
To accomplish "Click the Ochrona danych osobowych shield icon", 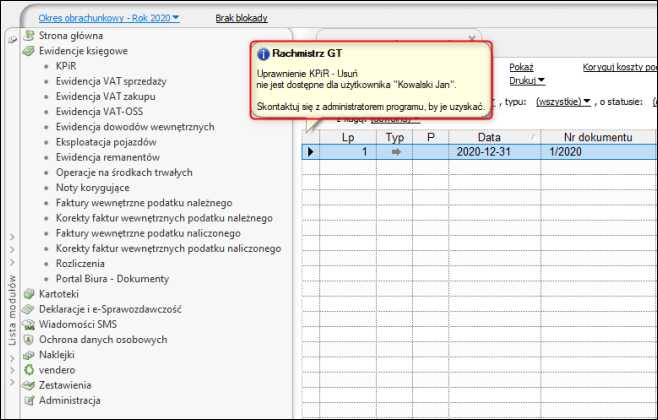I will click(x=29, y=339).
